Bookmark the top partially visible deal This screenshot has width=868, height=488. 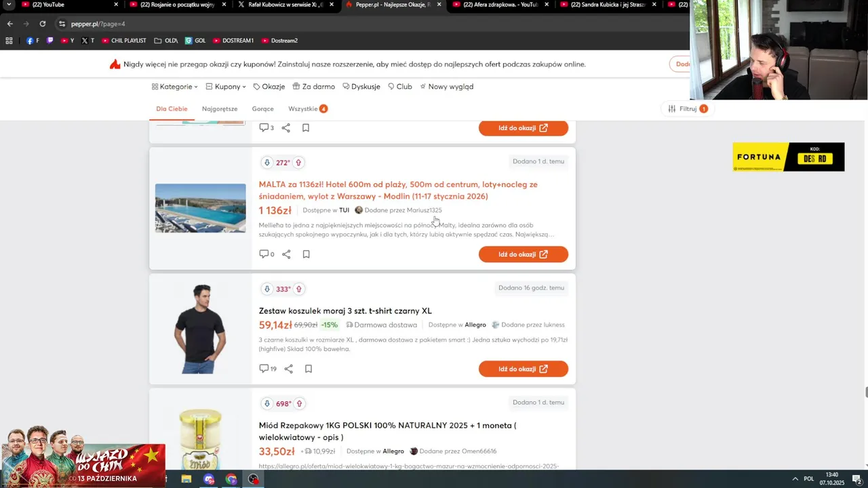pos(306,127)
